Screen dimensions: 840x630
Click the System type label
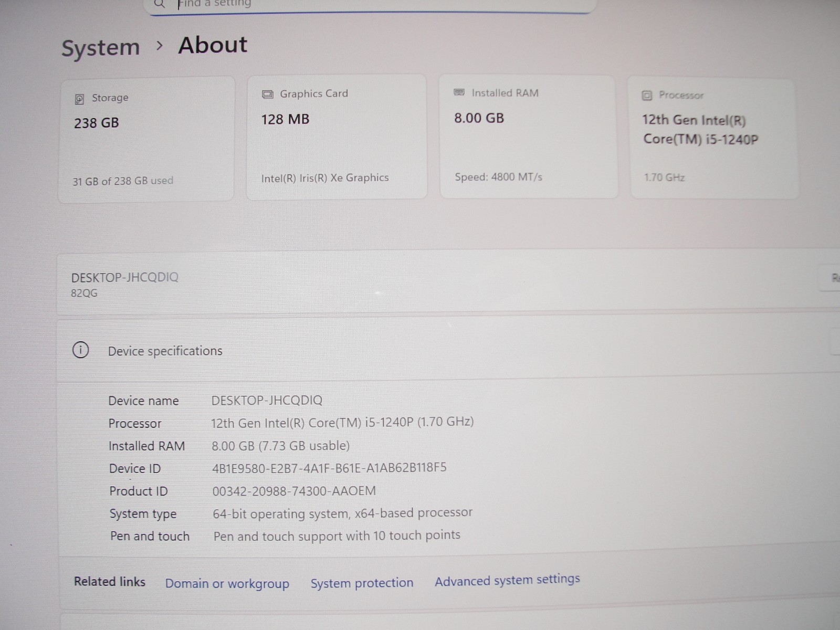(143, 514)
